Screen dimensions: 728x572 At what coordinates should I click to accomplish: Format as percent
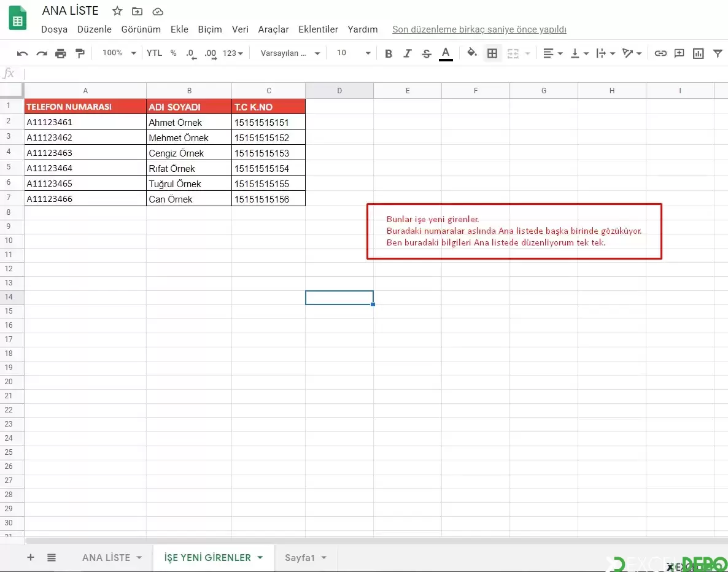173,53
